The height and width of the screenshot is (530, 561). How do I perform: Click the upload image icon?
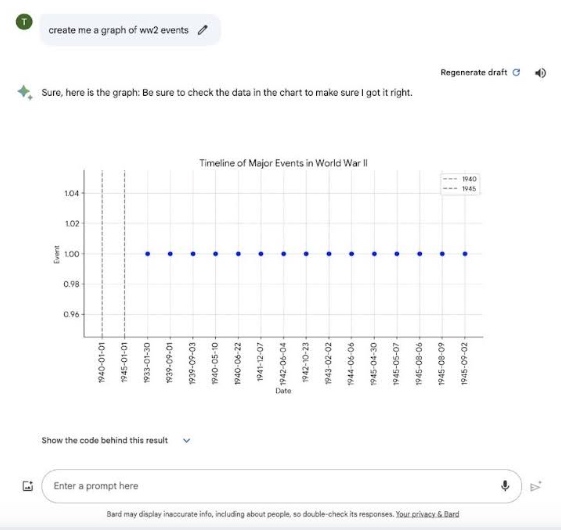28,486
